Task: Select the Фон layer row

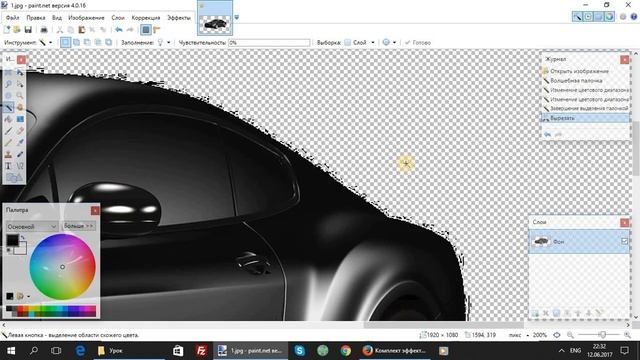Action: [x=579, y=241]
